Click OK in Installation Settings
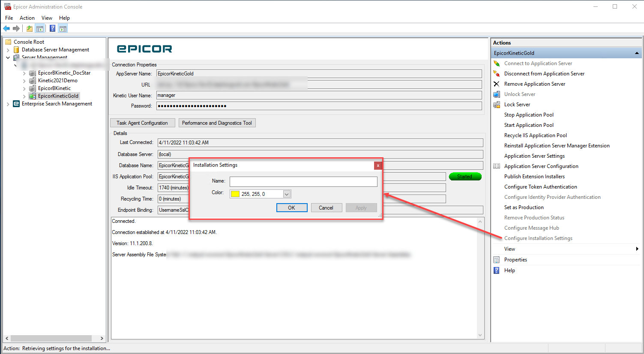 tap(292, 208)
